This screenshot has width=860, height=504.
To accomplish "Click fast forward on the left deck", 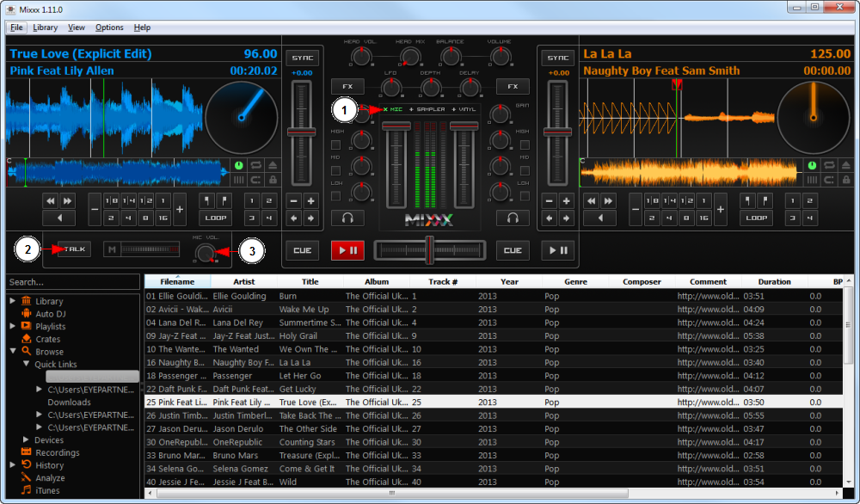I will 67,200.
